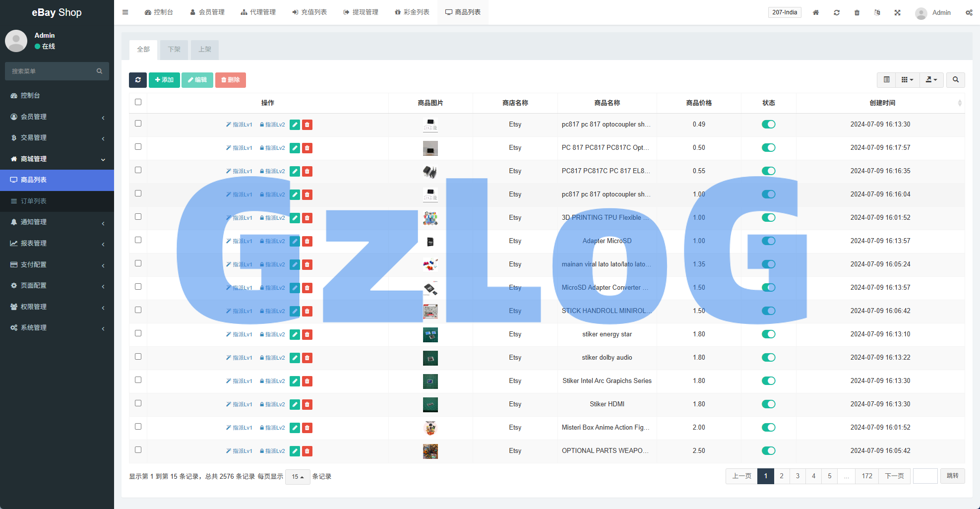This screenshot has height=509, width=980.
Task: Check the box for Stiker HDMI row
Action: click(x=138, y=403)
